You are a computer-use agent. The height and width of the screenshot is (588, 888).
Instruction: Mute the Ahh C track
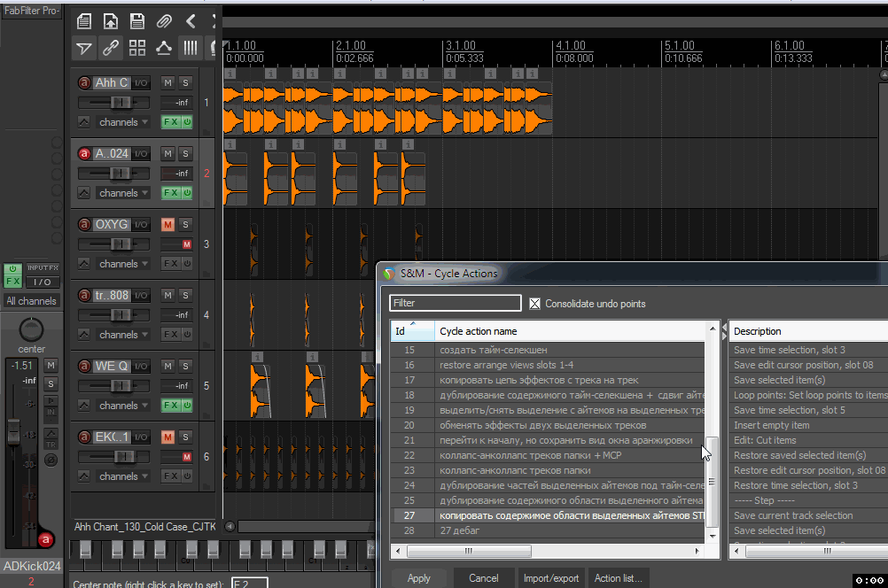point(167,82)
